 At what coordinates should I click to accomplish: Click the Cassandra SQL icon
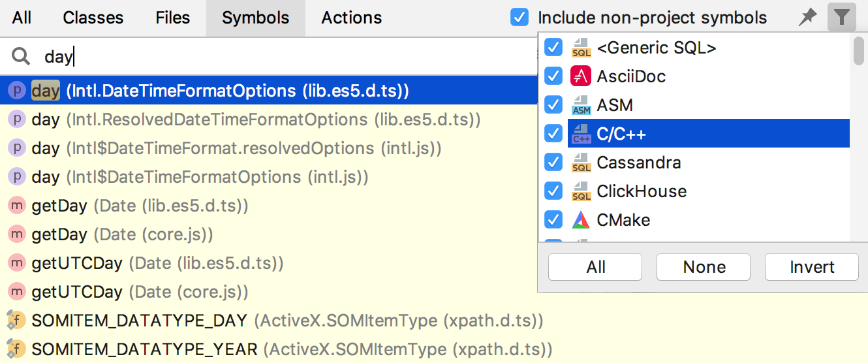click(581, 163)
